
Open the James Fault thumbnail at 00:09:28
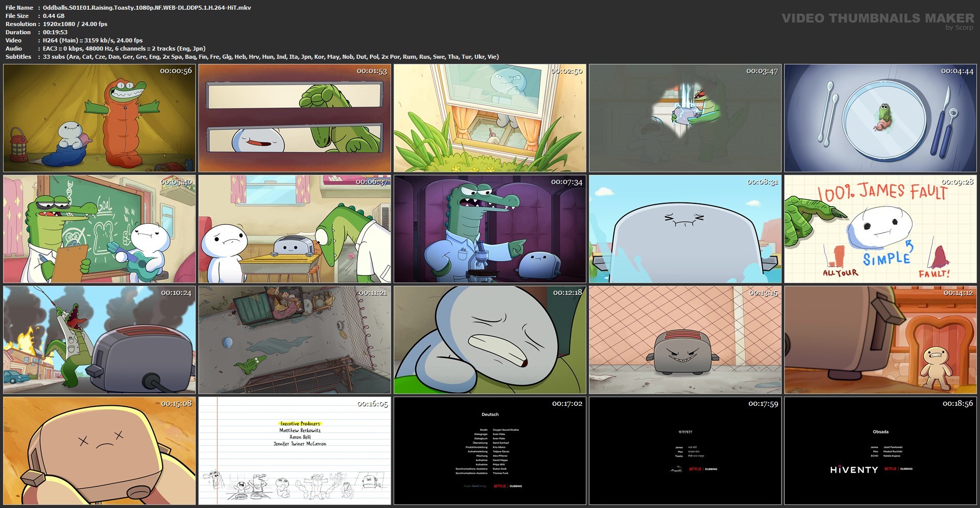pyautogui.click(x=881, y=229)
